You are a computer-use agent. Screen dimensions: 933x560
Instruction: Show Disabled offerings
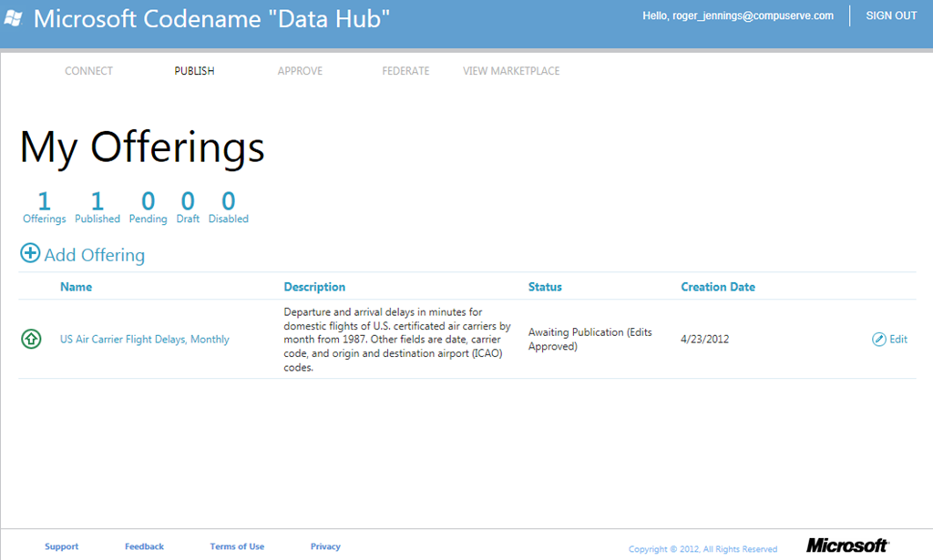(x=229, y=208)
